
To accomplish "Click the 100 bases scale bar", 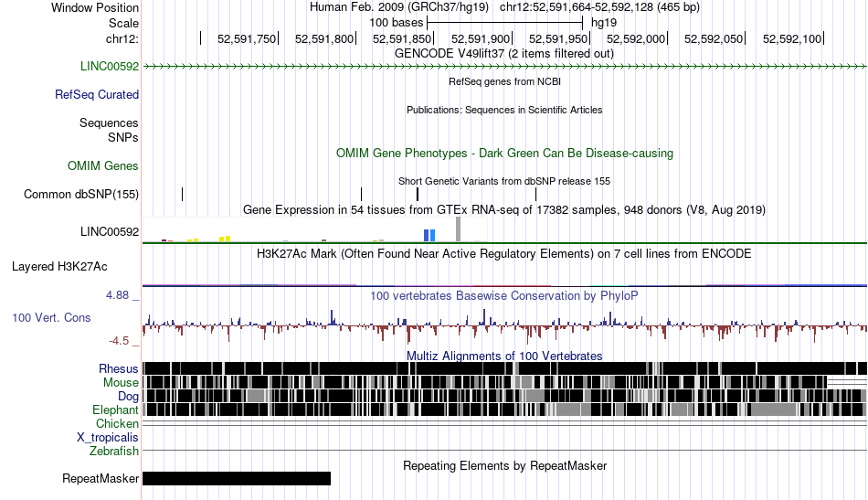I will [x=505, y=23].
